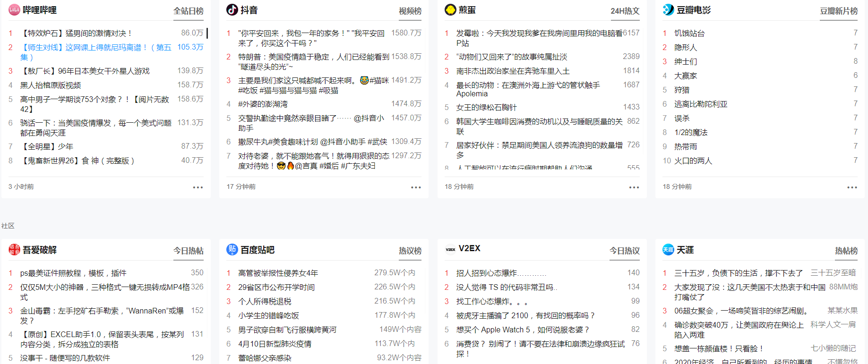
Task: Click the 吾爱破解 red logo icon
Action: click(x=14, y=250)
